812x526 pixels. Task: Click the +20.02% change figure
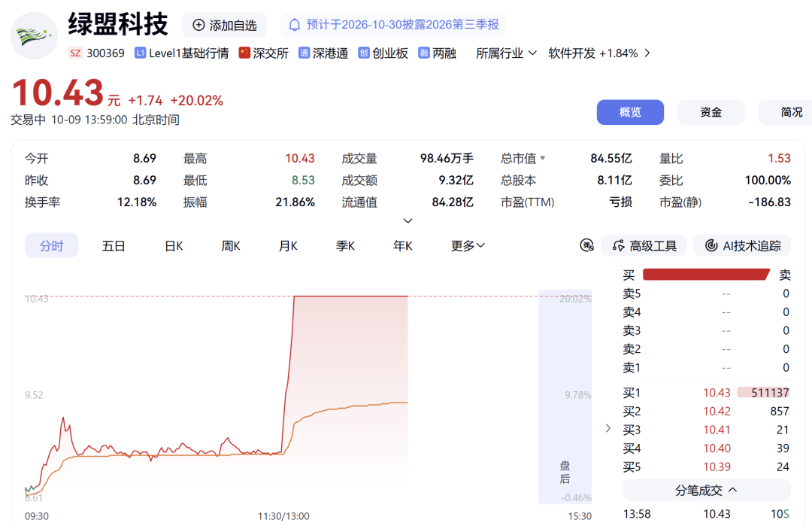tap(197, 101)
